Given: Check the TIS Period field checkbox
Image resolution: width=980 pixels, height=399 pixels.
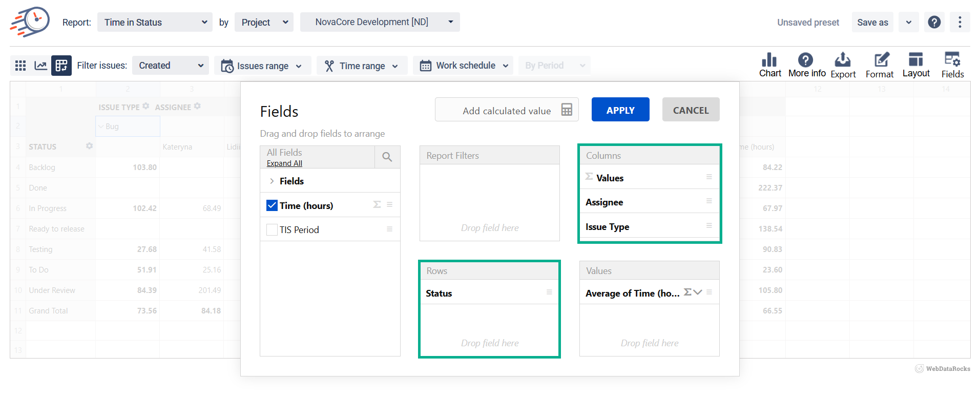Looking at the screenshot, I should [272, 230].
